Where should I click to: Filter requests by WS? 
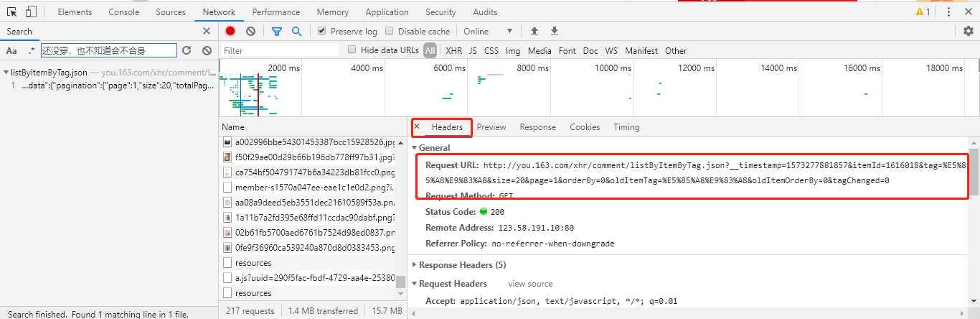tap(611, 50)
